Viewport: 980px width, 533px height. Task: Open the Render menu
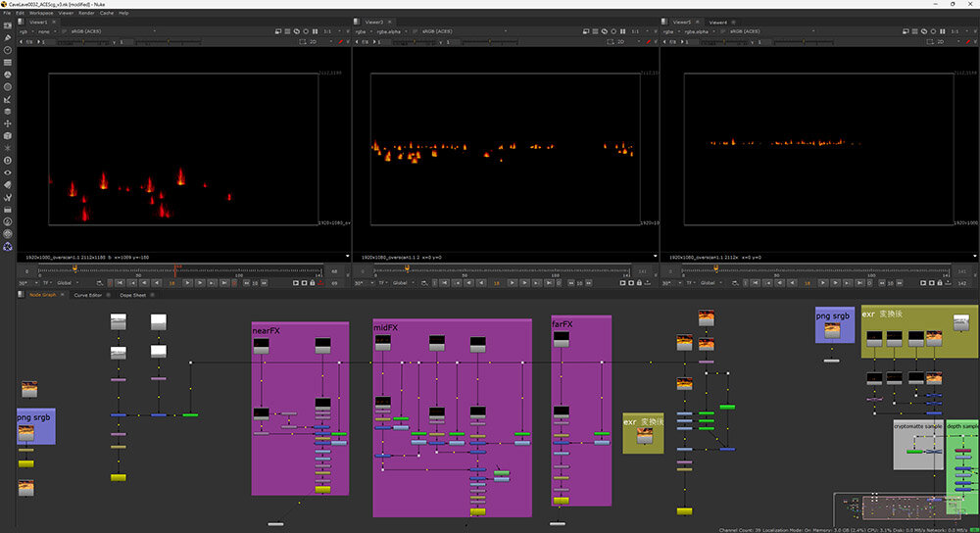point(86,13)
